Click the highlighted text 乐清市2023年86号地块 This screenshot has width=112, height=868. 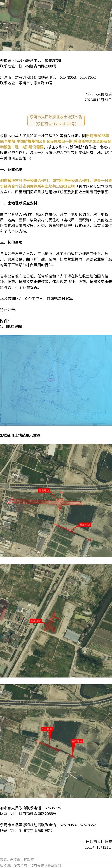[54, 138]
